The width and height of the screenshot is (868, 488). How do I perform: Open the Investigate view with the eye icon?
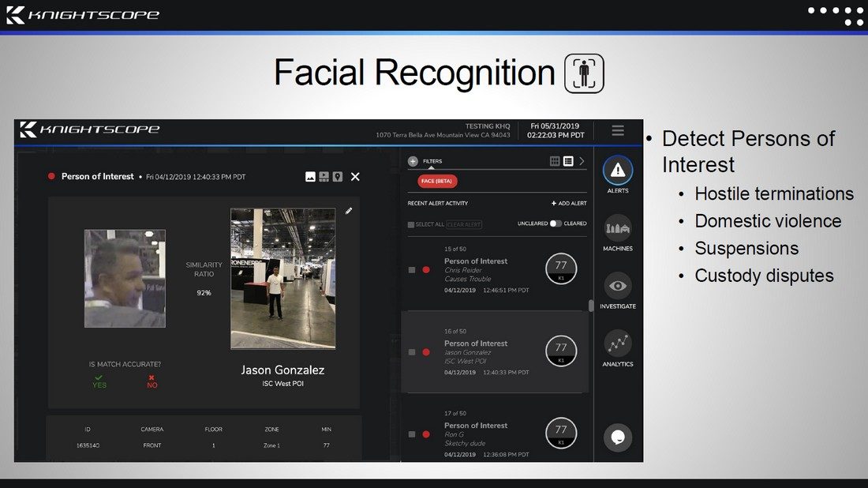click(x=618, y=291)
